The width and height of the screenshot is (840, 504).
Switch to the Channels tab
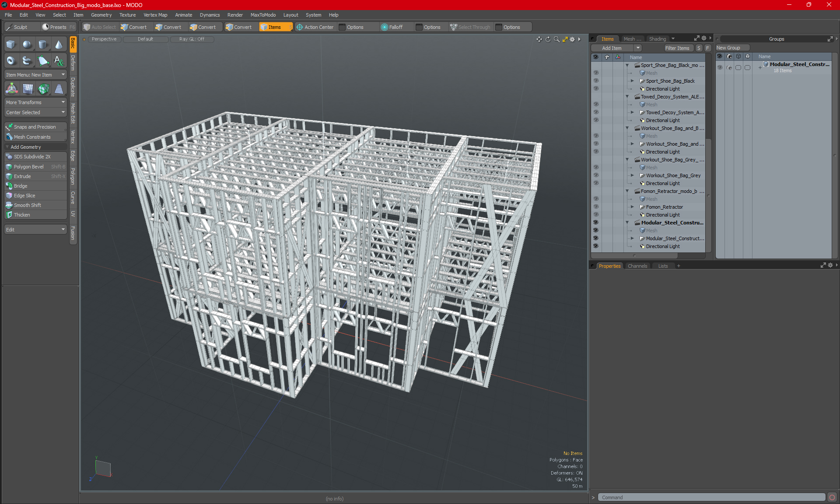coord(637,266)
